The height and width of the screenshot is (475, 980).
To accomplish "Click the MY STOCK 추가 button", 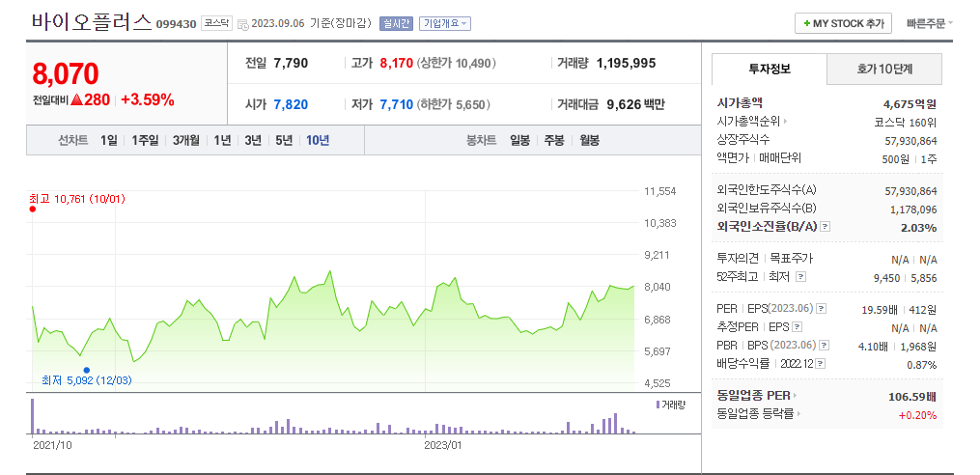I will point(843,24).
